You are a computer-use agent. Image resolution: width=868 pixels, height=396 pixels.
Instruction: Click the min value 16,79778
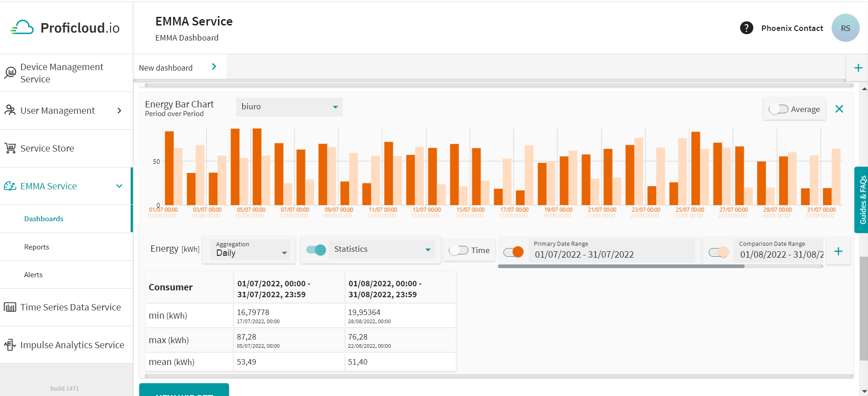(253, 312)
